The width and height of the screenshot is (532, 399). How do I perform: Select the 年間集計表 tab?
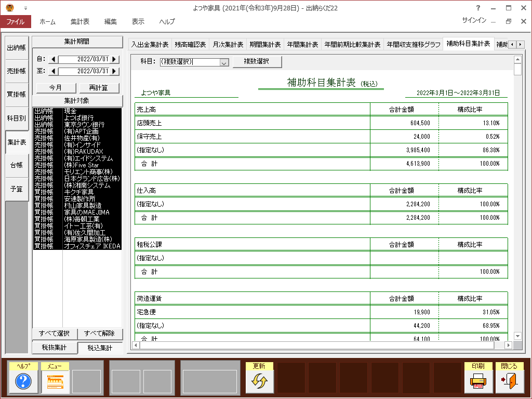click(x=303, y=45)
